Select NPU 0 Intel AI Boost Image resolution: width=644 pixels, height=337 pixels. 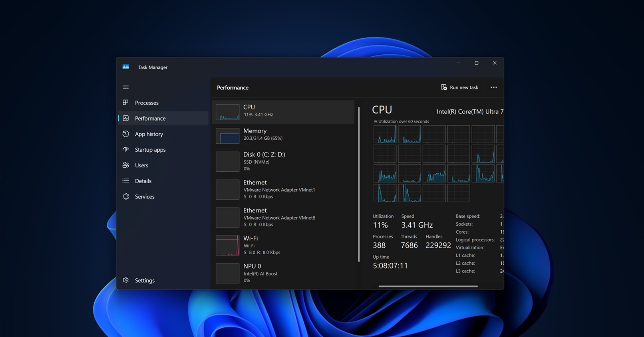(x=283, y=273)
